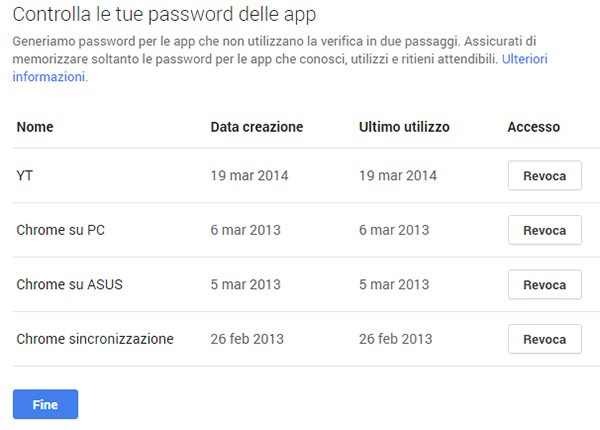The width and height of the screenshot is (600, 430).
Task: Revoke access for the YT app password
Action: (x=544, y=176)
